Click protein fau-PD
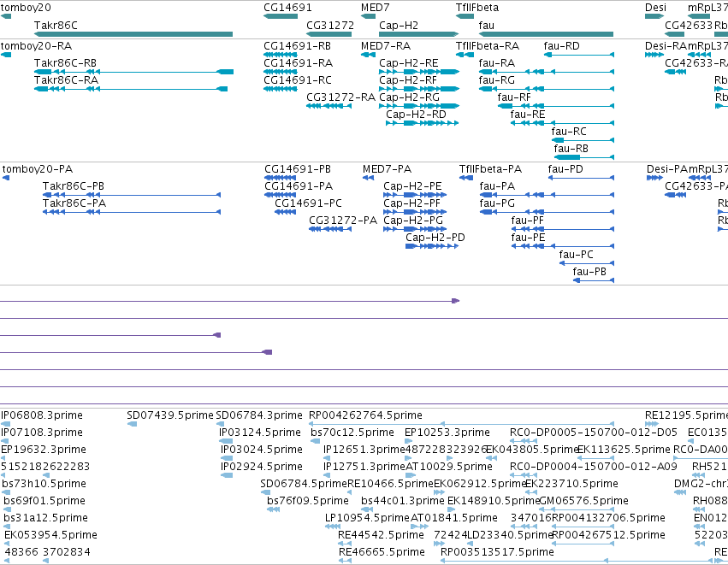This screenshot has width=728, height=565. 581,178
